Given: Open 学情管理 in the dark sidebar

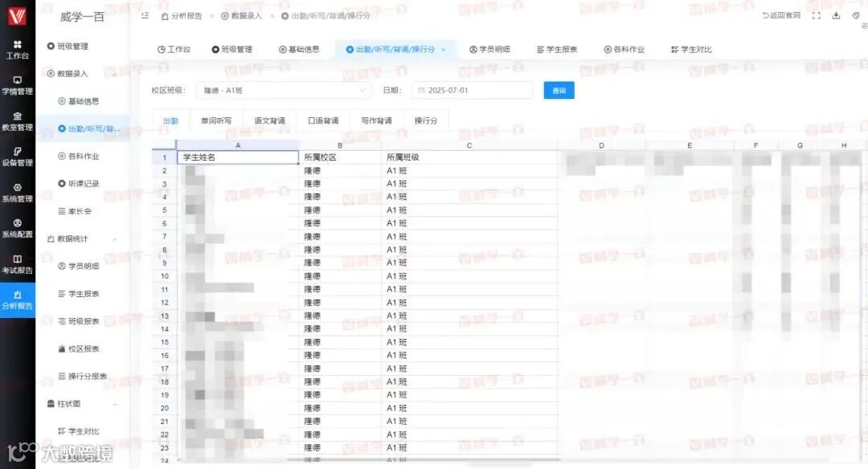Looking at the screenshot, I should pyautogui.click(x=17, y=86).
